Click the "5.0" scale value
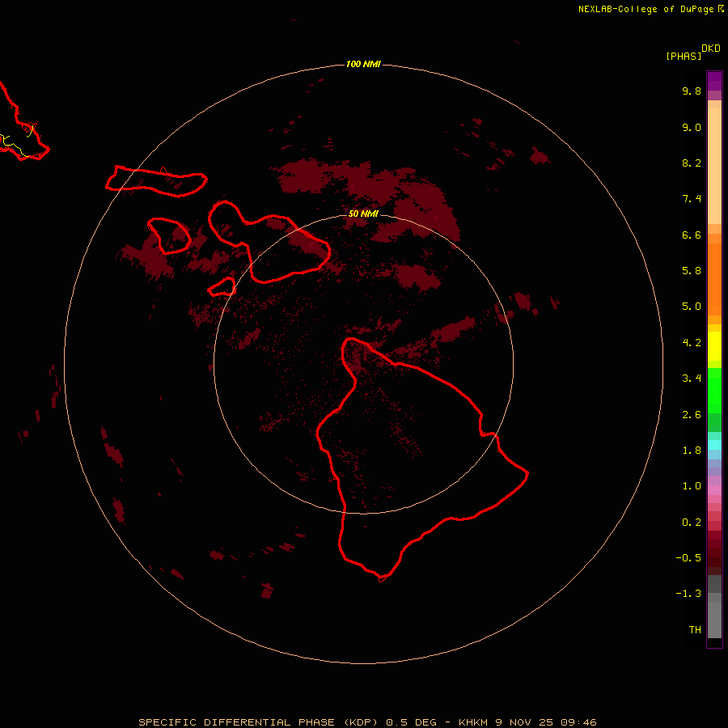This screenshot has width=728, height=728. coord(692,307)
